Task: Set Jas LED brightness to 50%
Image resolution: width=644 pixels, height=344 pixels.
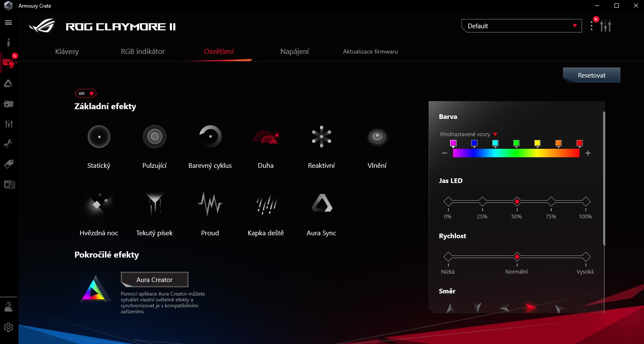Action: point(517,202)
